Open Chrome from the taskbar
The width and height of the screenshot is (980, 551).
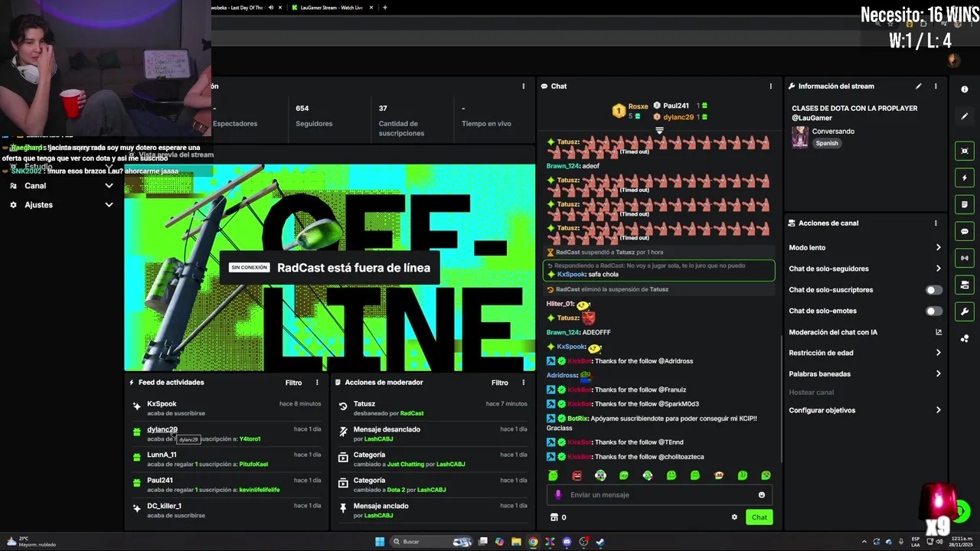[x=533, y=542]
